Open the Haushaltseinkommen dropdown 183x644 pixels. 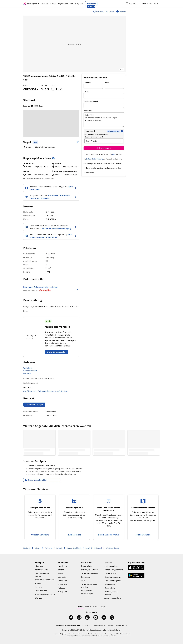pos(104,141)
